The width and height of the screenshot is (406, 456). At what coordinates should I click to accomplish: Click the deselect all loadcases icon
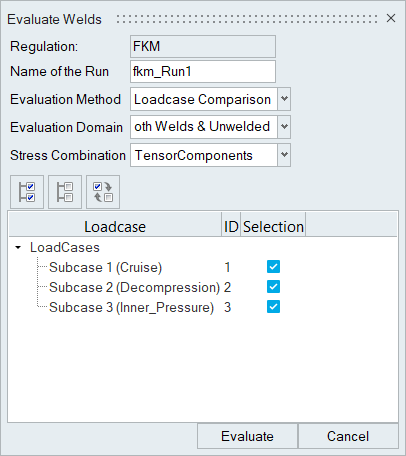65,192
